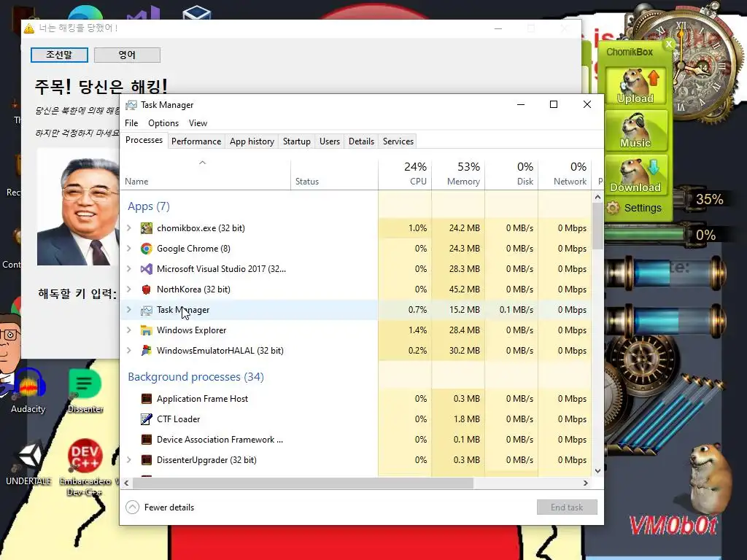Click the 조선말 language button
Image resolution: width=747 pixels, height=560 pixels.
click(59, 55)
